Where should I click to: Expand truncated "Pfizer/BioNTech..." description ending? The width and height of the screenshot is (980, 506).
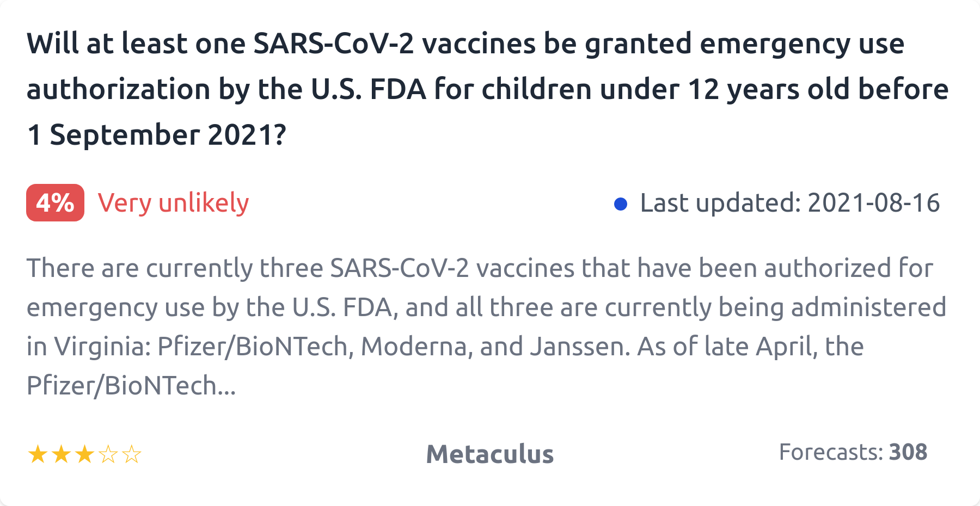coord(131,386)
